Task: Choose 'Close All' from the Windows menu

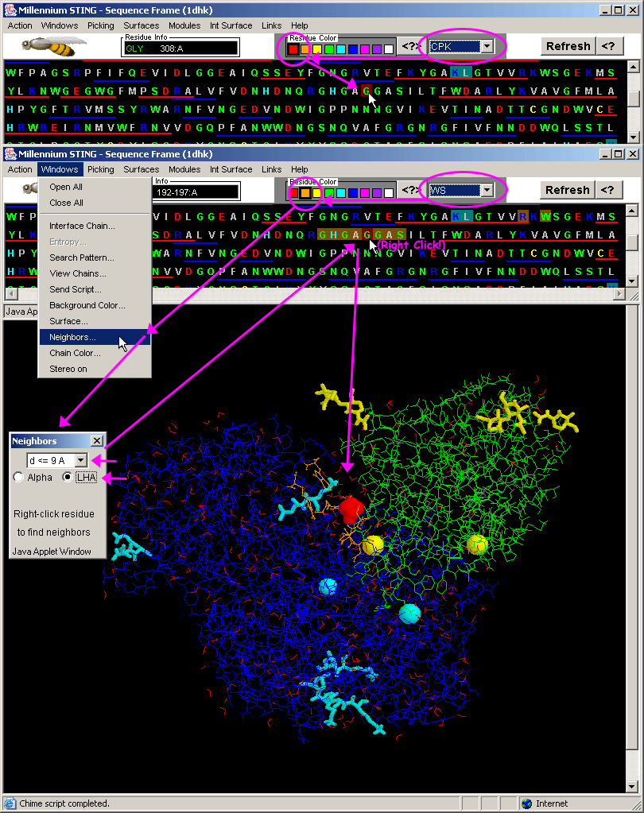Action: (95, 203)
